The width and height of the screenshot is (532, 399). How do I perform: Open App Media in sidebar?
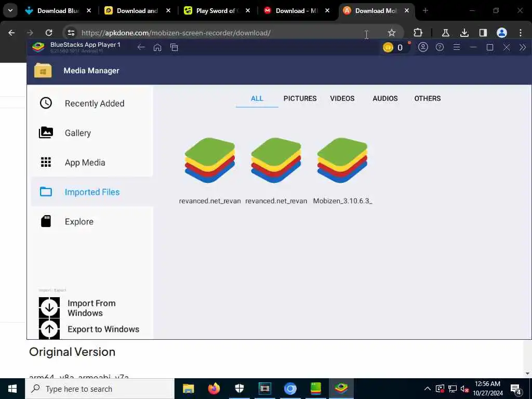pyautogui.click(x=91, y=162)
